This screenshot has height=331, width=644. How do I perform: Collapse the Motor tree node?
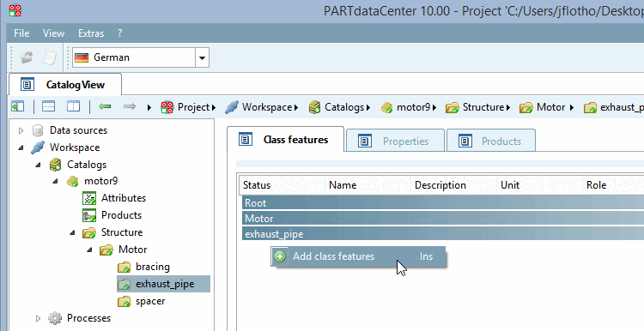click(90, 250)
